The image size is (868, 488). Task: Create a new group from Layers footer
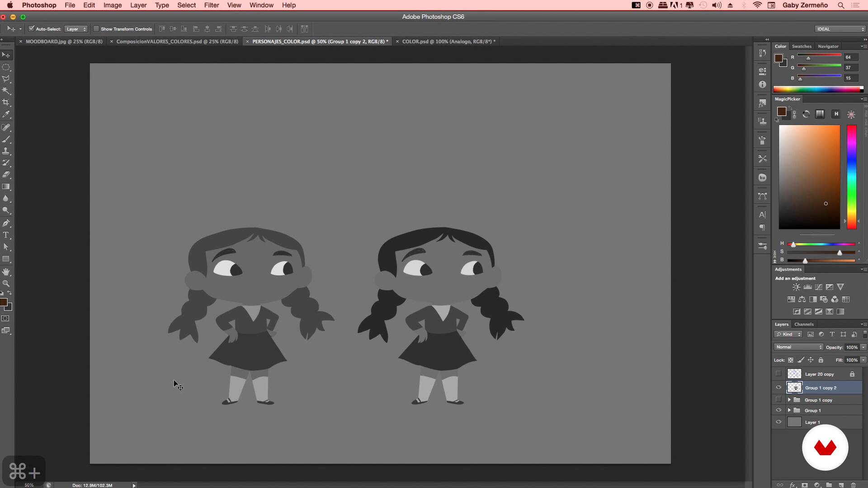coord(829,485)
